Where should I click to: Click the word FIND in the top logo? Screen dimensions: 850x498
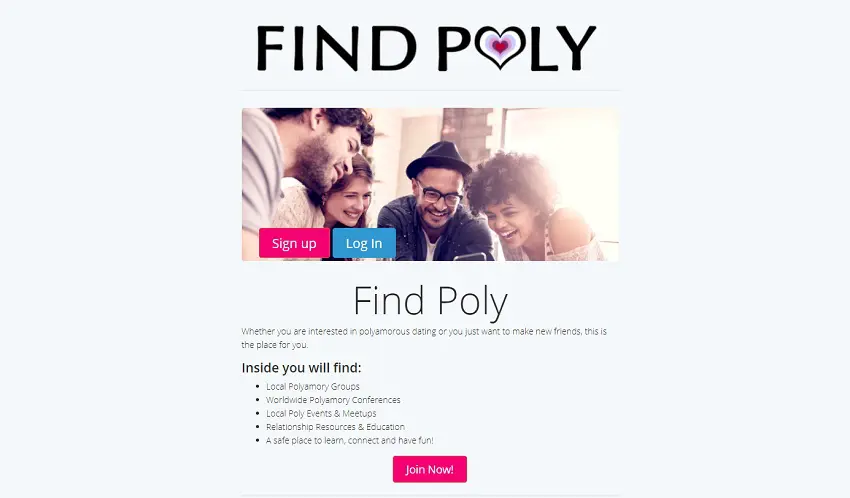click(x=337, y=48)
